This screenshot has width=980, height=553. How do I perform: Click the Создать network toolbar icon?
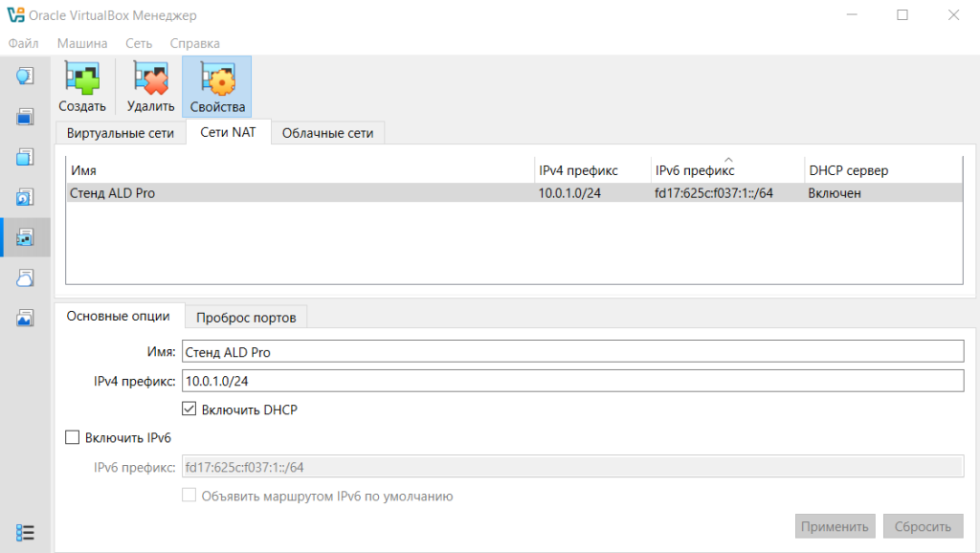click(82, 87)
